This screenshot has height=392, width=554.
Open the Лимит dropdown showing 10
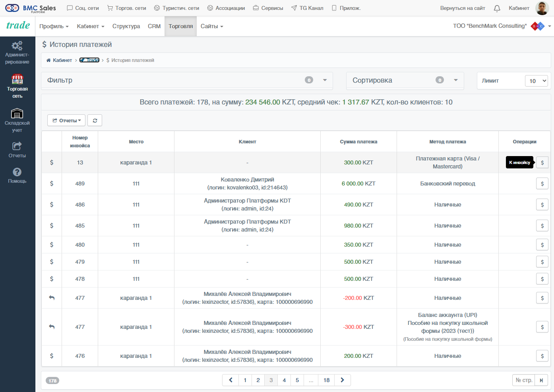537,81
